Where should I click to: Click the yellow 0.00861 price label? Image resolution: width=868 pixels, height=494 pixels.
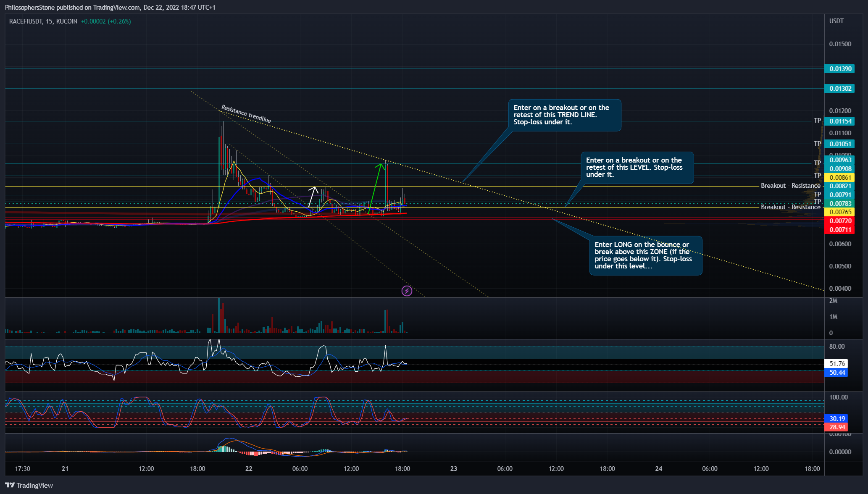click(x=839, y=178)
